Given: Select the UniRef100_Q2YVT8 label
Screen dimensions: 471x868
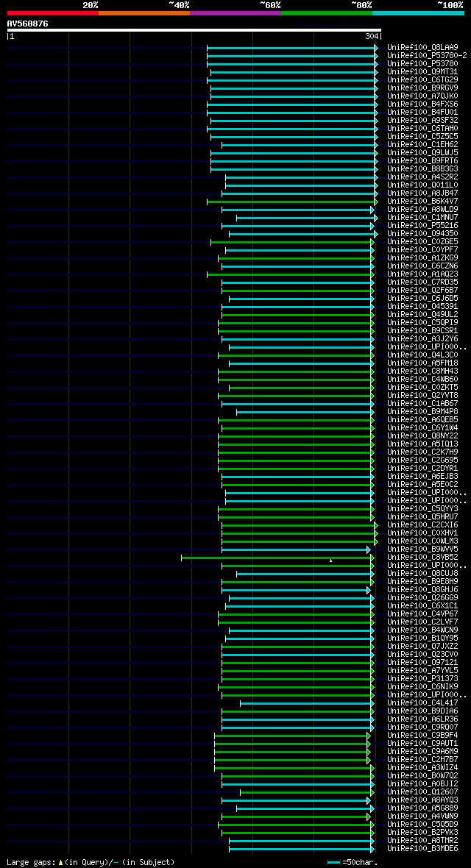Looking at the screenshot, I should (x=422, y=395).
